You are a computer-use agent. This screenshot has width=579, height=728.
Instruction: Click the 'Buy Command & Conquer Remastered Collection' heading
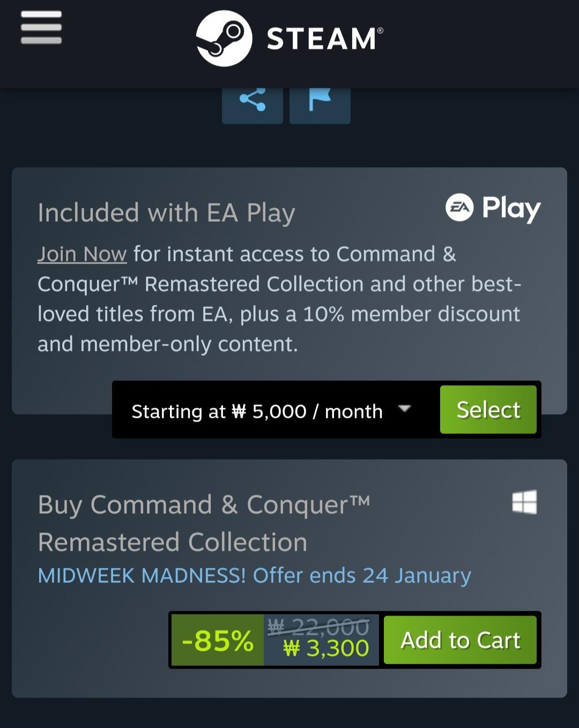coord(204,523)
